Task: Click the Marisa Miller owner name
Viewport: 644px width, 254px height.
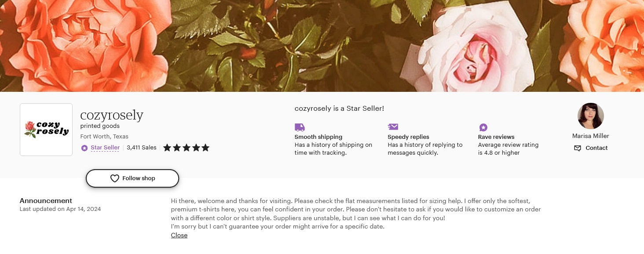Action: [x=590, y=136]
